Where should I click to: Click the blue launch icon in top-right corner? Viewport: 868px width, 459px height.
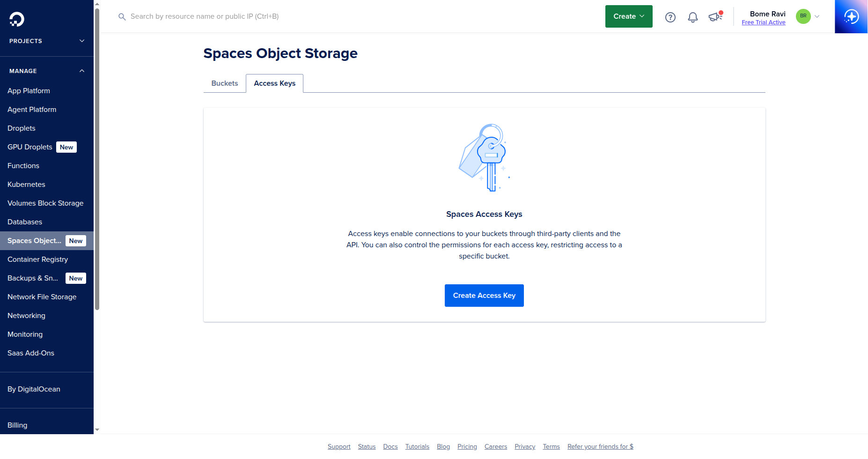[851, 16]
